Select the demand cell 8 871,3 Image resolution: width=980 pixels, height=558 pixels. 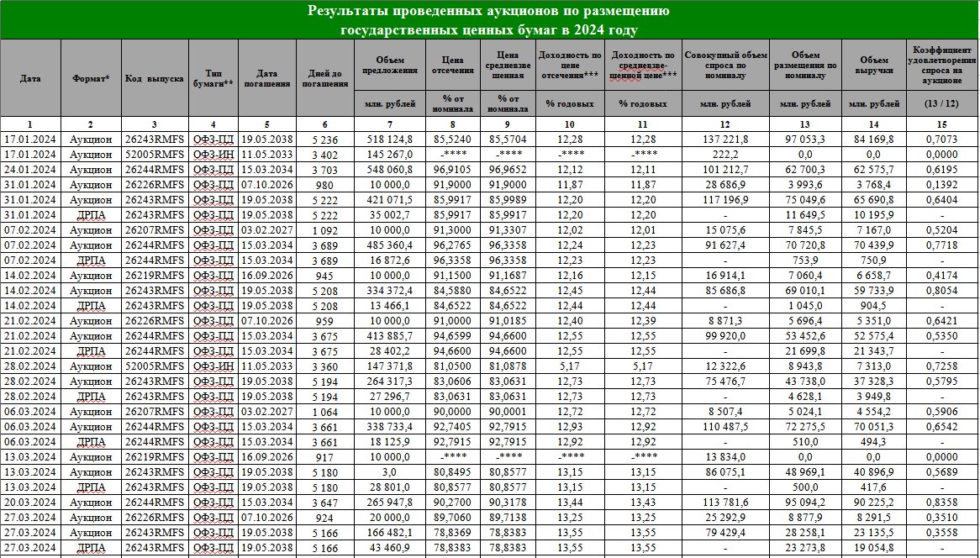tap(725, 320)
